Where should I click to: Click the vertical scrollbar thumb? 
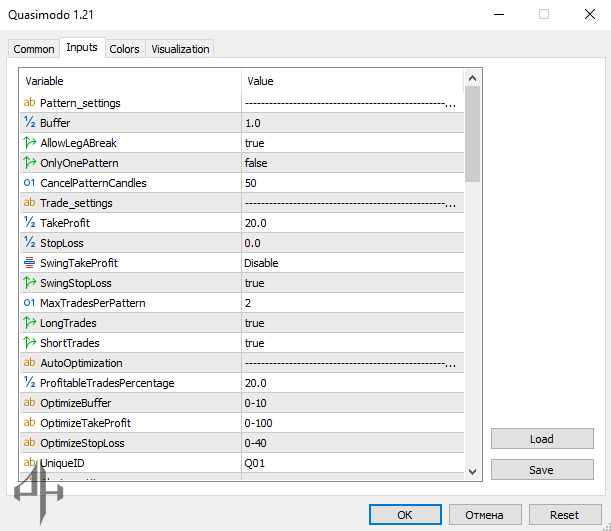click(x=472, y=134)
